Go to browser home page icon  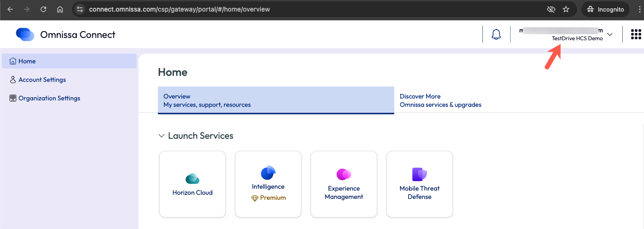(x=60, y=9)
